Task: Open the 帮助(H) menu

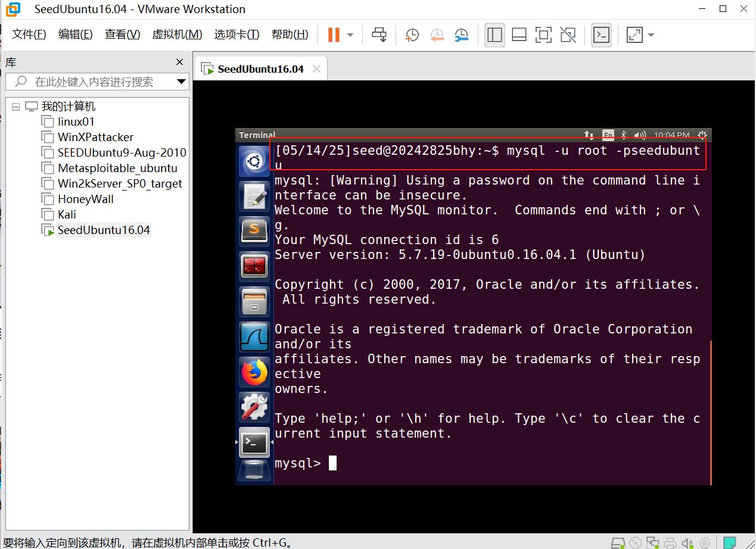Action: [290, 35]
